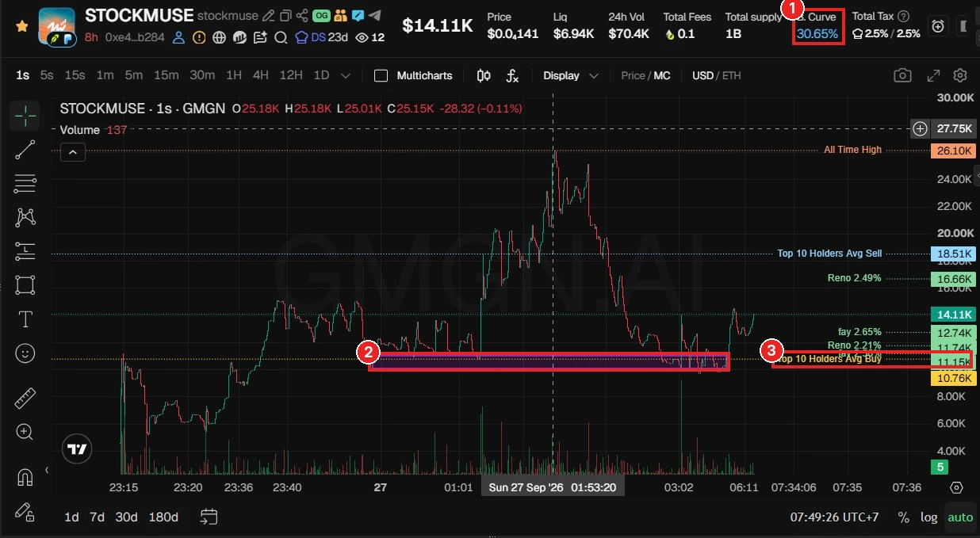
Task: Select the 1s timeframe
Action: coord(22,75)
